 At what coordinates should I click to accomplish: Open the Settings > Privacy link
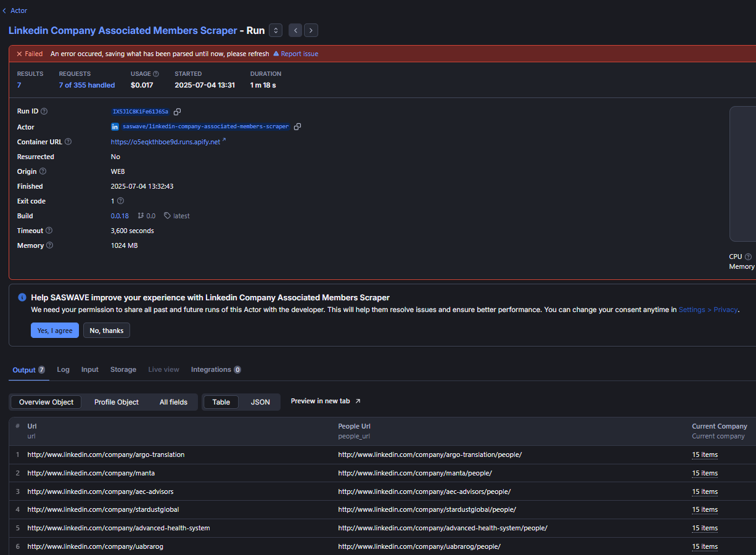[708, 310]
